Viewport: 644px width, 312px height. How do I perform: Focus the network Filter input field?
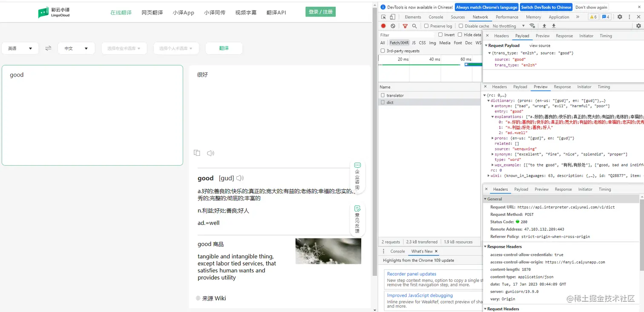[407, 35]
